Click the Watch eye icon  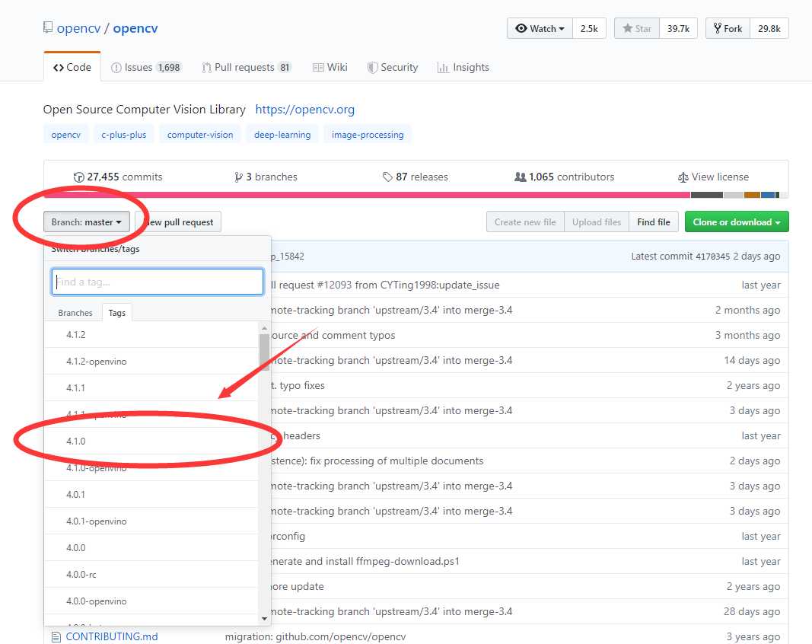coord(521,28)
